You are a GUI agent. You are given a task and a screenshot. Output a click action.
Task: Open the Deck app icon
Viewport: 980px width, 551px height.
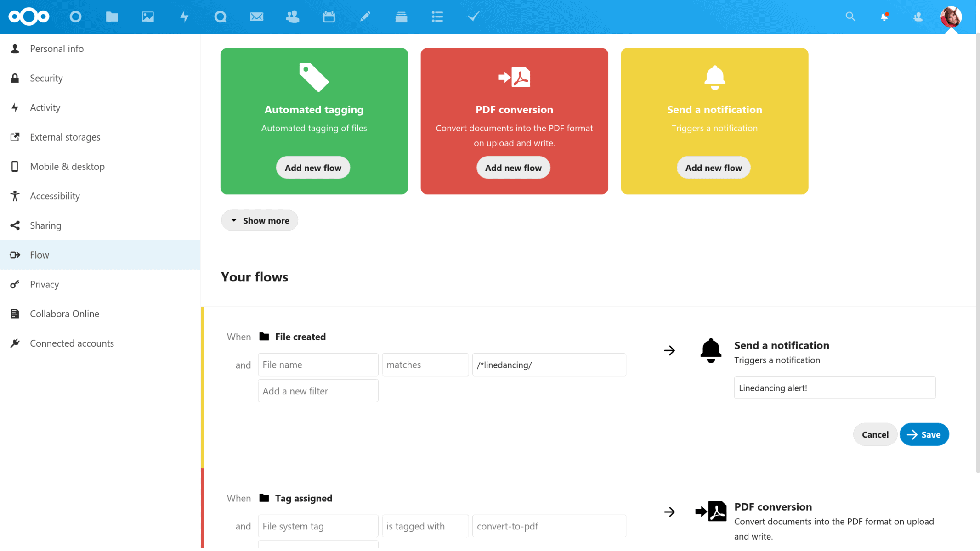click(401, 17)
